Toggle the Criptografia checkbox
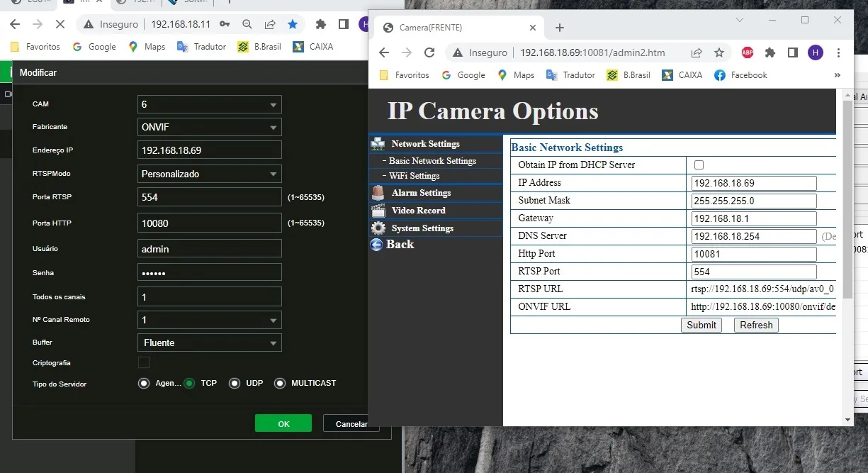Viewport: 868px width, 473px height. point(144,362)
